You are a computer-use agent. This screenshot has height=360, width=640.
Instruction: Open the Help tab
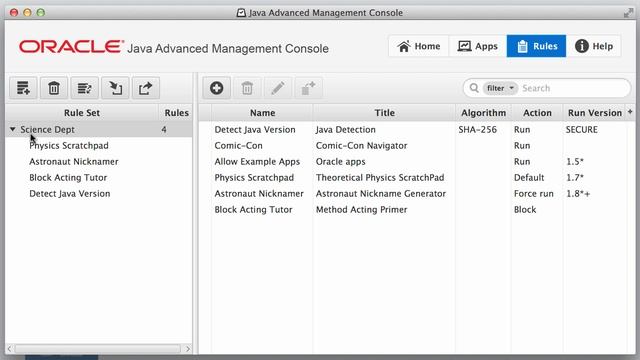point(594,46)
